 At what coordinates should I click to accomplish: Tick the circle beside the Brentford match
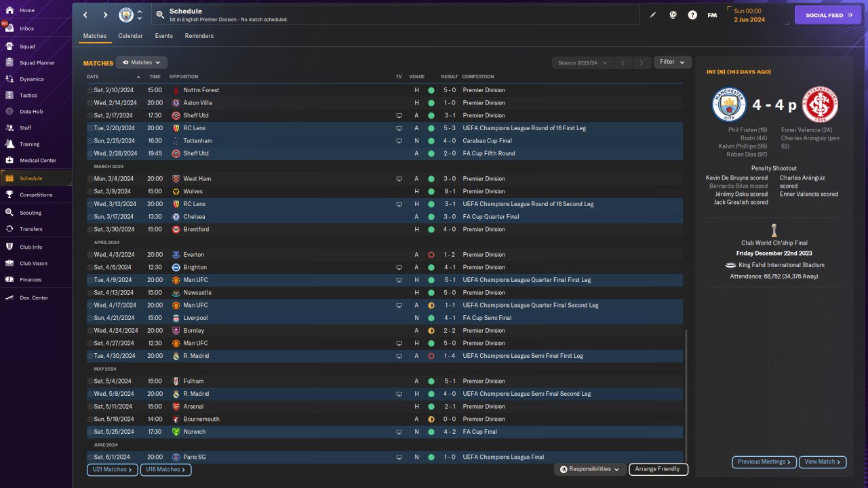point(90,230)
